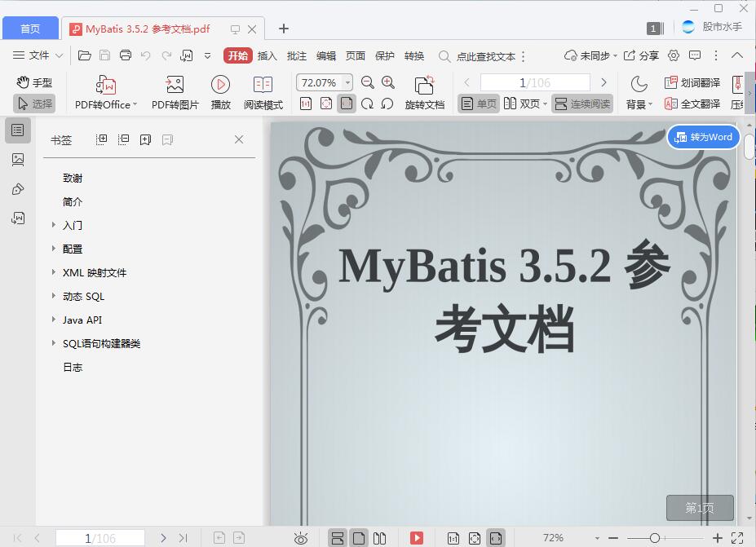Expand the 动态 SQL bookmark

tap(54, 295)
